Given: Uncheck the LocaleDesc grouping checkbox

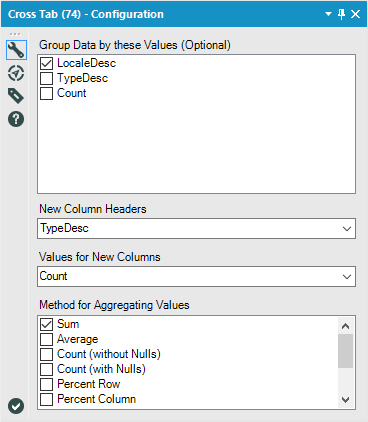Looking at the screenshot, I should (x=46, y=63).
